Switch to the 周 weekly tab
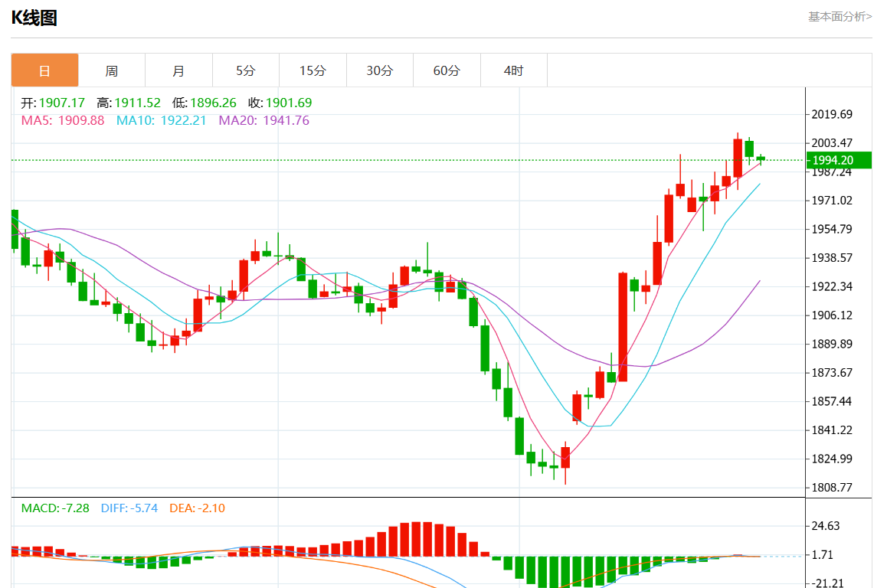Viewport: 887px width, 588px height. click(x=111, y=70)
